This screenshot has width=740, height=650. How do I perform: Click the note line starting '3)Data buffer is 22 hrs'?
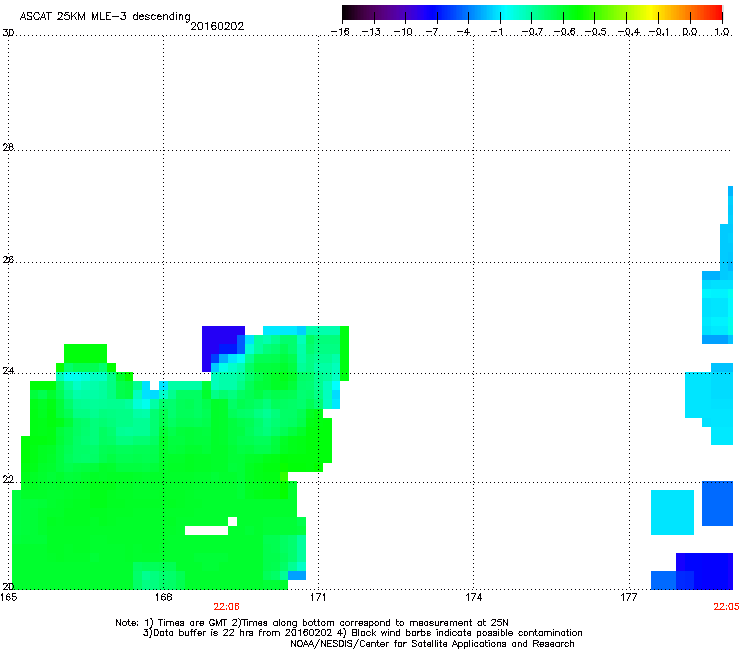click(x=362, y=633)
